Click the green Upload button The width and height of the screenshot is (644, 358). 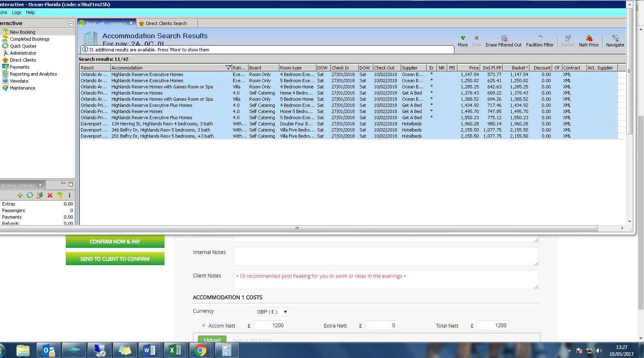coord(212,340)
